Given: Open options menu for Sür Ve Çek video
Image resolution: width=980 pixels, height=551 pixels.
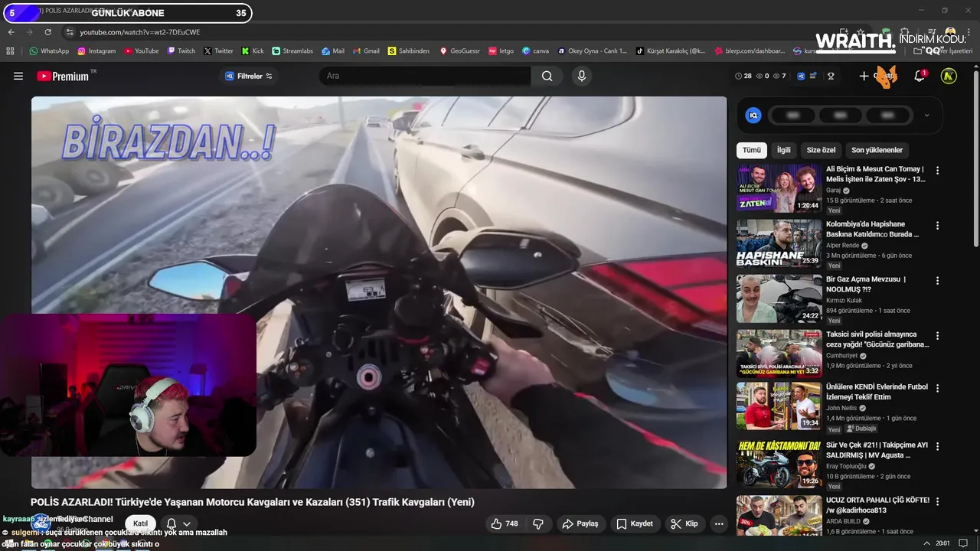Looking at the screenshot, I should [937, 446].
